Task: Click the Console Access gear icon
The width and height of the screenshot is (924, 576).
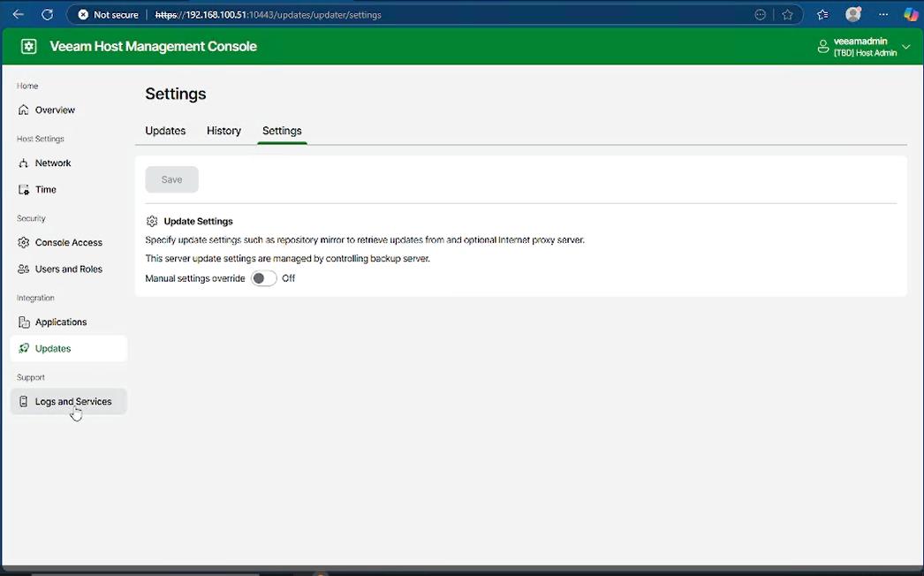Action: point(24,243)
